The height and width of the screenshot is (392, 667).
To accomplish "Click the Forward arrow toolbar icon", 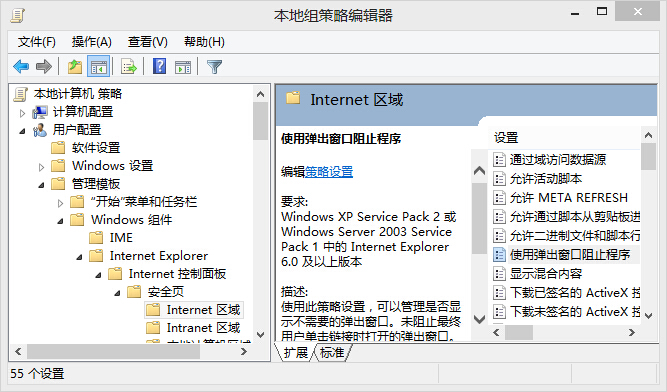I will pos(44,67).
